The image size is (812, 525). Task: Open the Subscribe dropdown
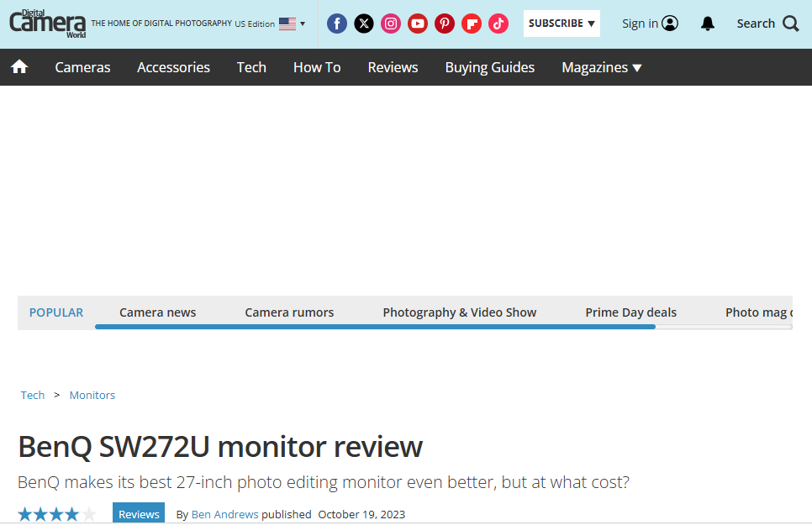(561, 24)
